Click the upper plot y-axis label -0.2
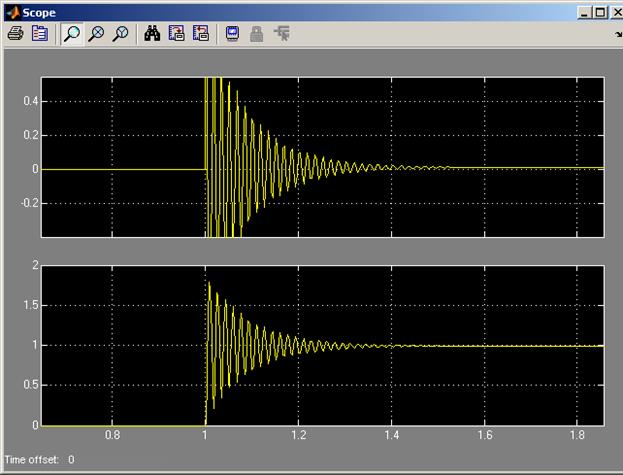Screen dimensions: 623x475 pyautogui.click(x=30, y=203)
